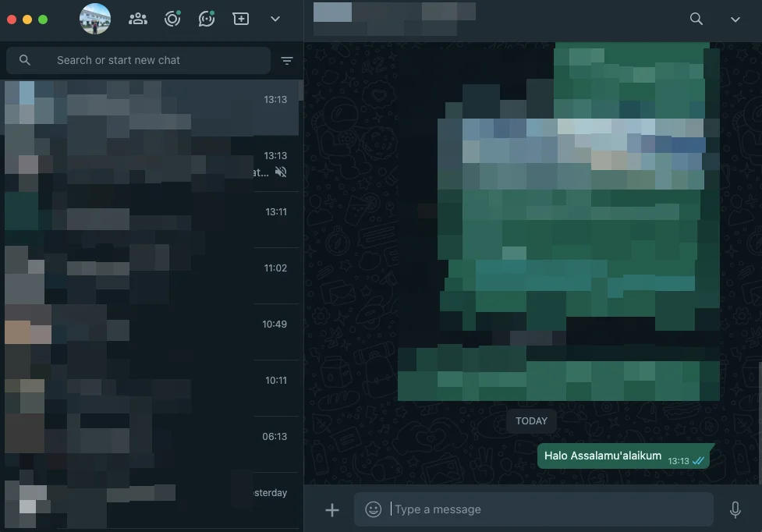Screen dimensions: 762x532
Task: Search within this conversation
Action: pyautogui.click(x=696, y=20)
